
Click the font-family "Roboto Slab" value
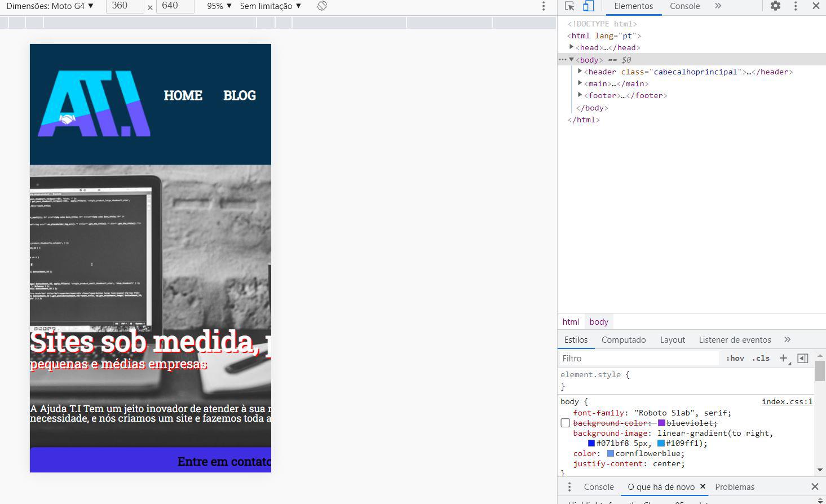(x=682, y=413)
